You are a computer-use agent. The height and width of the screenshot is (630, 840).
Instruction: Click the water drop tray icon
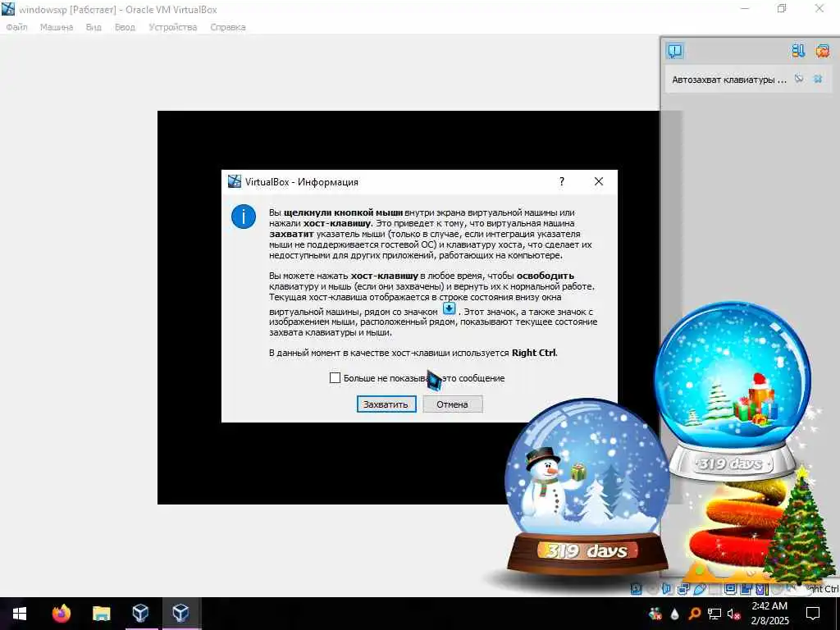coord(674,614)
